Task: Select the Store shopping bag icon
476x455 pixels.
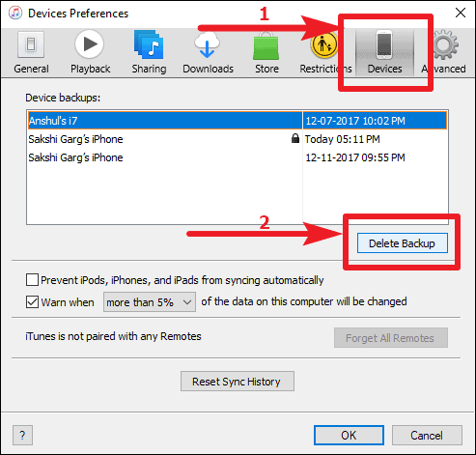Action: pyautogui.click(x=266, y=45)
